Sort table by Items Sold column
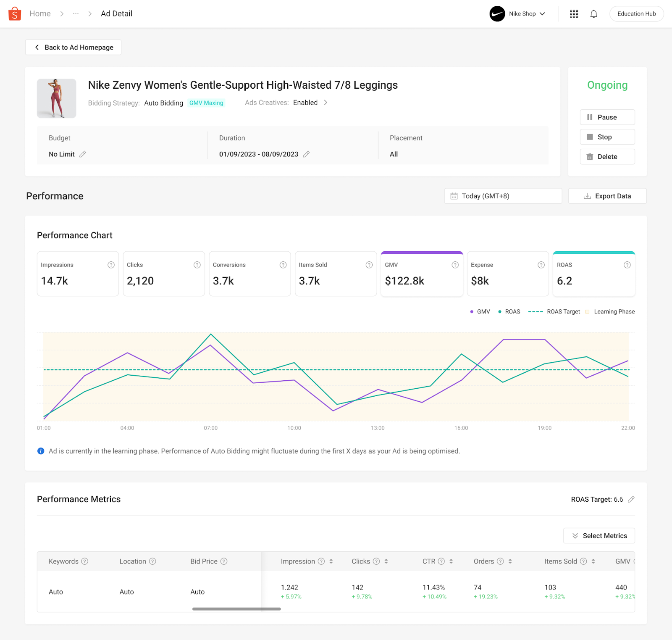The image size is (672, 640). (593, 561)
